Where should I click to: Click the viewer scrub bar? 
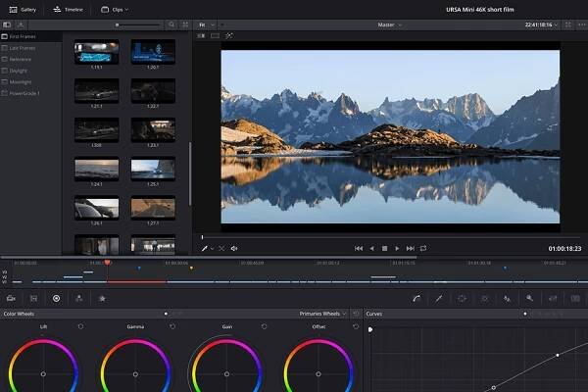(391, 237)
